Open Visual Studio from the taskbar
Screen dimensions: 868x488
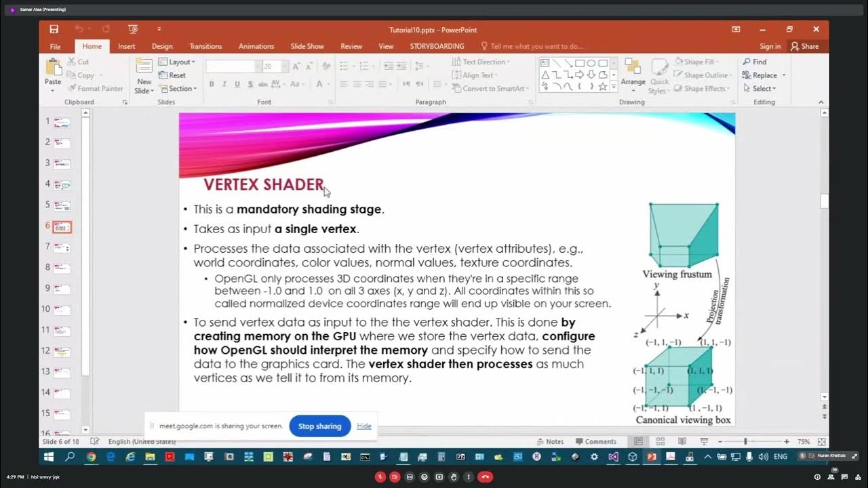(613, 457)
